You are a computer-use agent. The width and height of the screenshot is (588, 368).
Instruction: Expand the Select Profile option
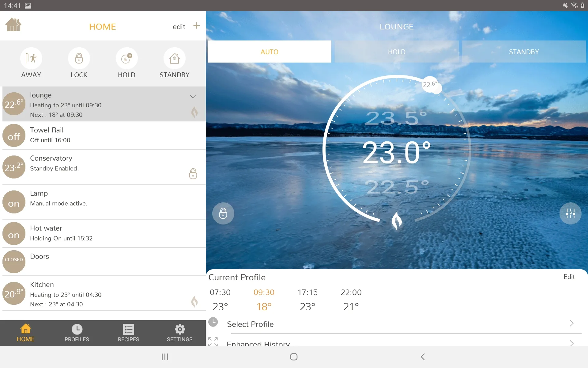[571, 324]
